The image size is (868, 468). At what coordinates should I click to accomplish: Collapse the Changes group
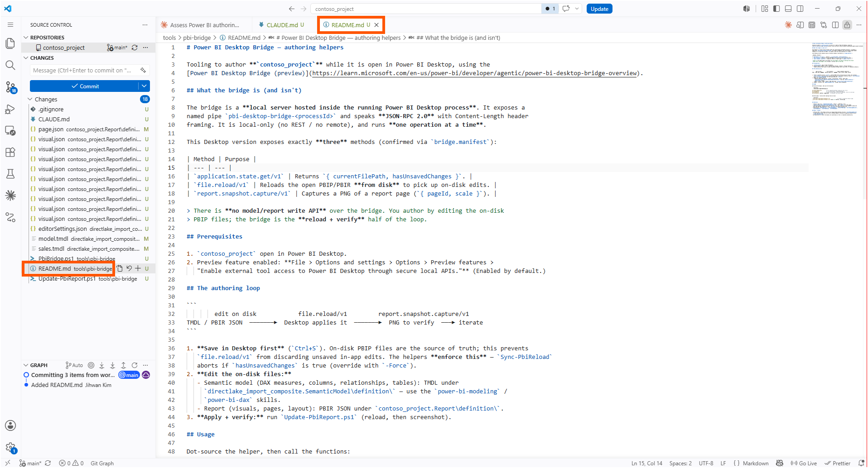tap(30, 99)
